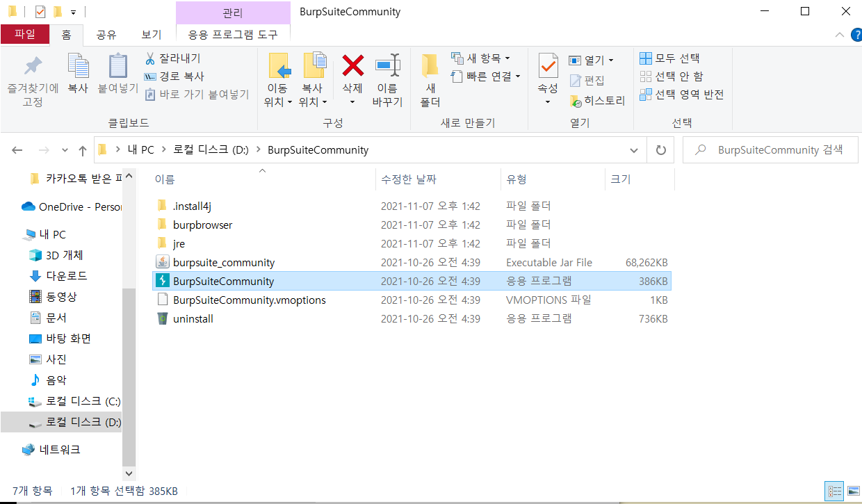Select burpsuite_community jar file
The width and height of the screenshot is (862, 504).
coord(412,263)
